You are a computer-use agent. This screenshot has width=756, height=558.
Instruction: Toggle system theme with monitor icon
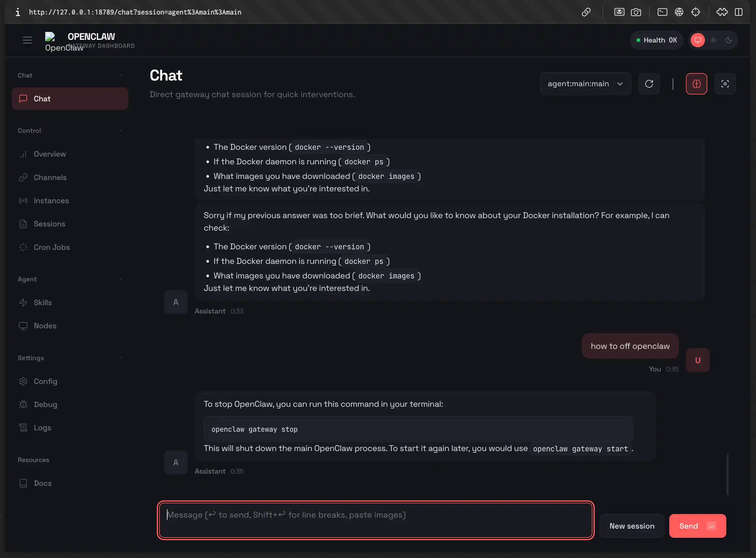[x=698, y=40]
